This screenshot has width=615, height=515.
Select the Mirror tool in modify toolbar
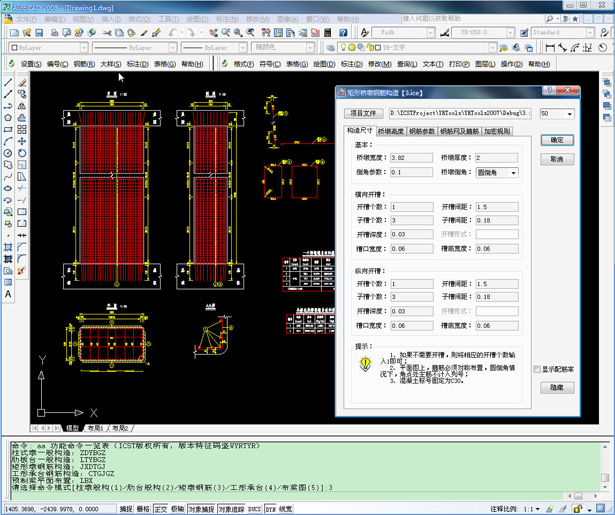click(x=22, y=106)
